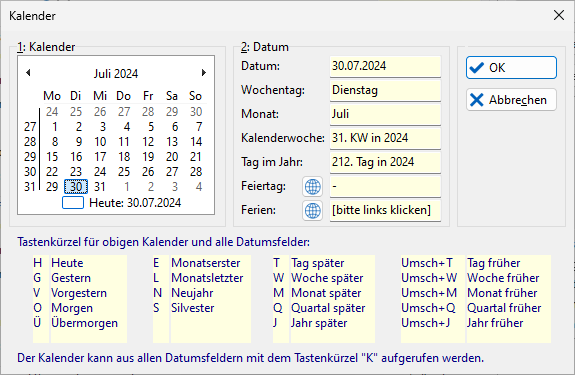Click the Monat field Juli
575x375 pixels.
pos(385,114)
